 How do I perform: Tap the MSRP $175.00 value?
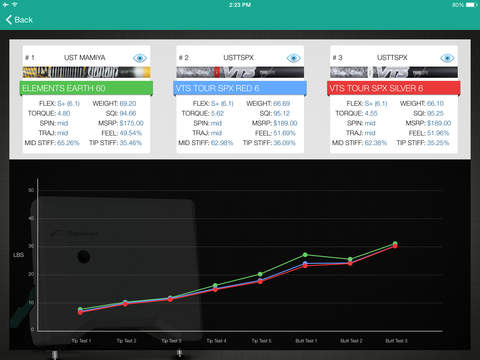click(x=132, y=123)
